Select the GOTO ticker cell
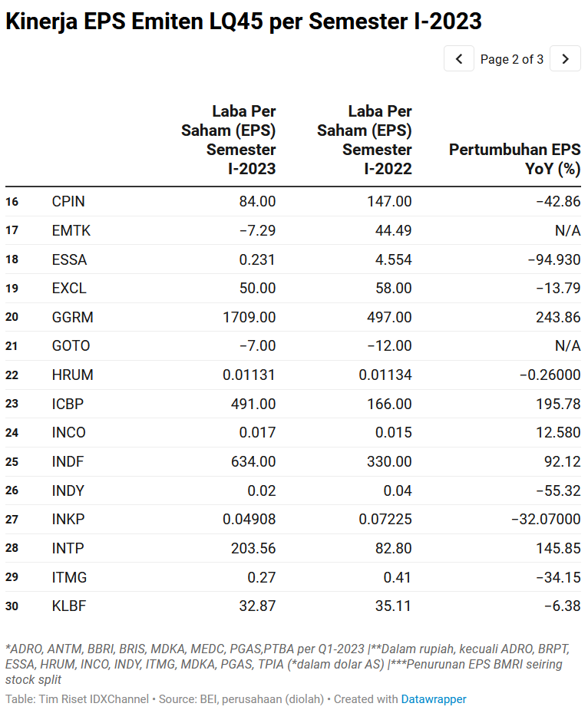This screenshot has width=588, height=710. coord(71,346)
